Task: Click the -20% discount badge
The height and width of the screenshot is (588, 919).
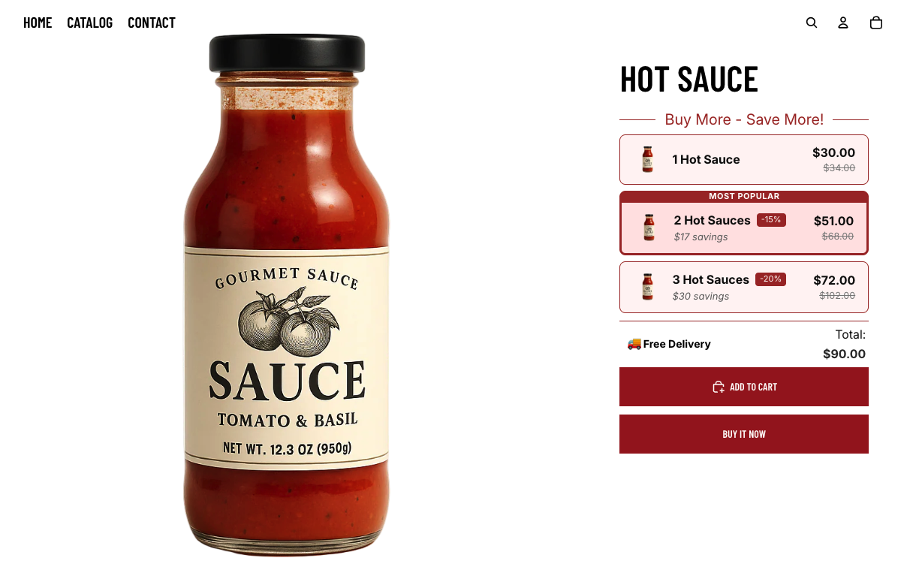Action: 770,279
